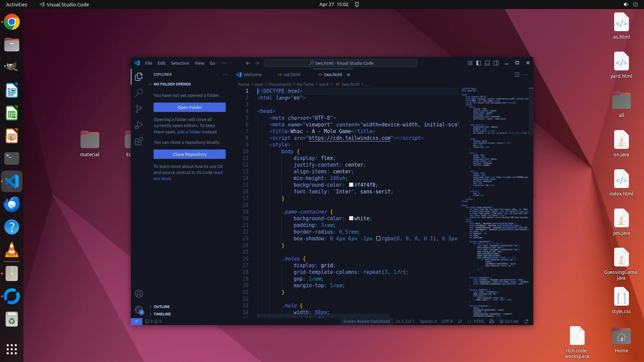Toggle the bottom panel layout icon
This screenshot has width=644, height=362.
point(487,63)
